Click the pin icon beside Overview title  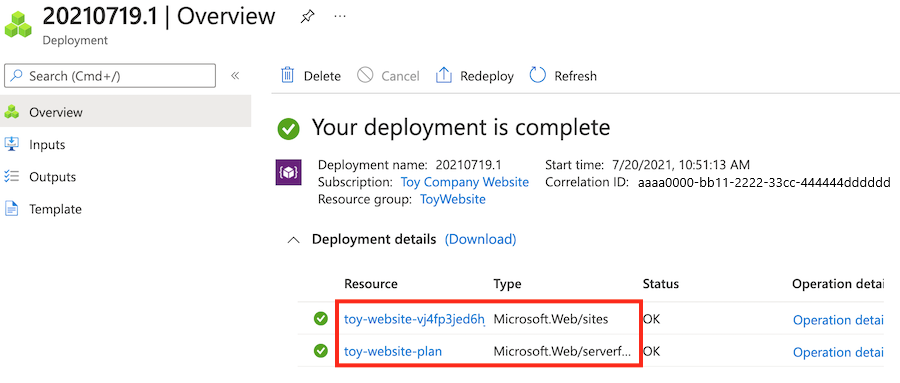click(x=307, y=17)
